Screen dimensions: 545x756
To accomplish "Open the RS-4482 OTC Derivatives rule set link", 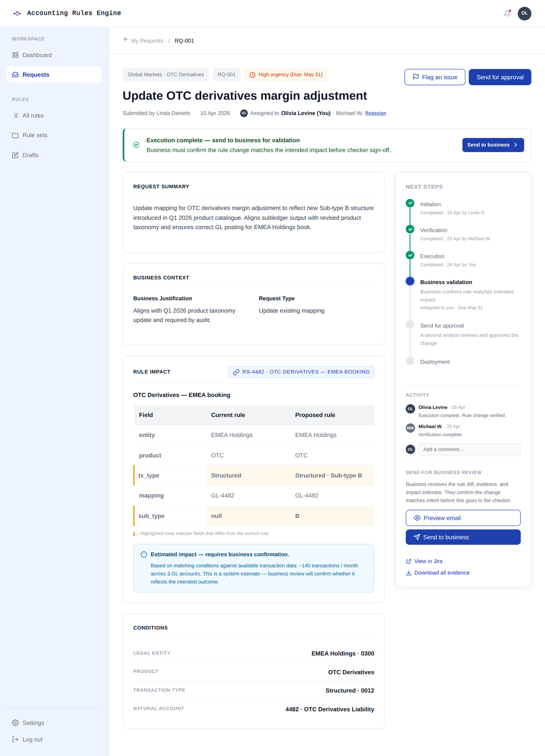I will (x=302, y=372).
